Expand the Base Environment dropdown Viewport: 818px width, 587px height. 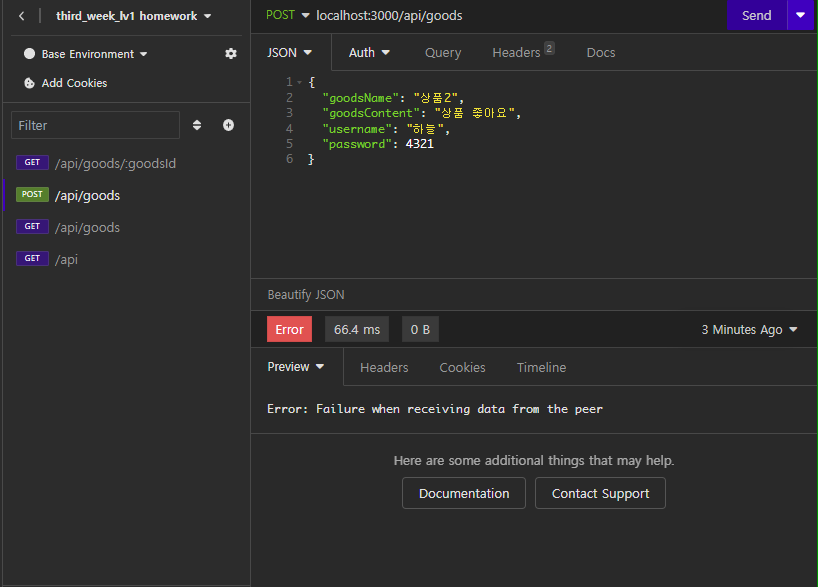pos(94,54)
